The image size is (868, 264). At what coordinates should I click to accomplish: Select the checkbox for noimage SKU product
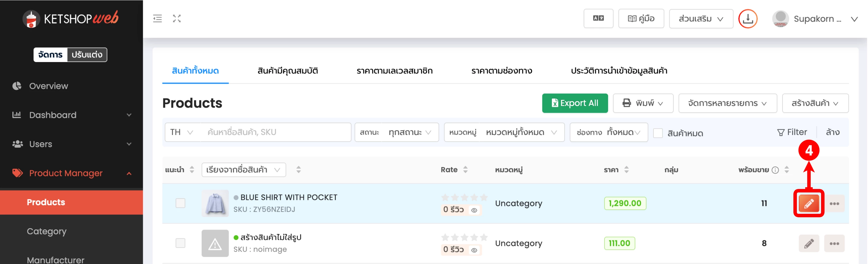click(180, 243)
